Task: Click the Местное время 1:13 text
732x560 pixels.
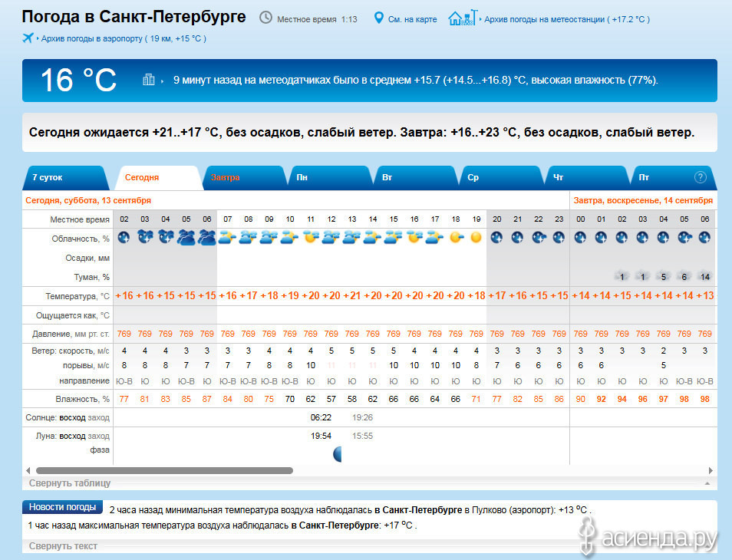Action: 317,20
